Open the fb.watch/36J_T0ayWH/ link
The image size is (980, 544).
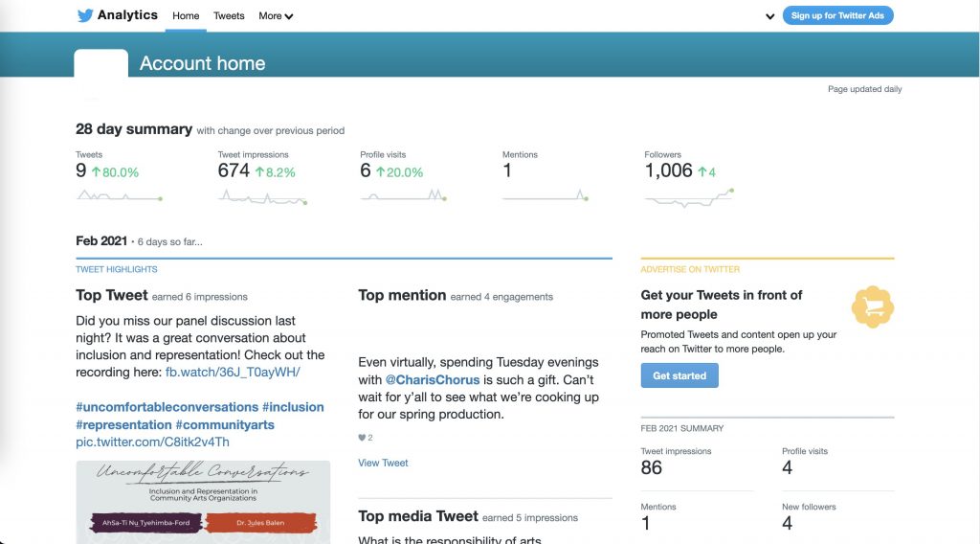click(x=233, y=372)
